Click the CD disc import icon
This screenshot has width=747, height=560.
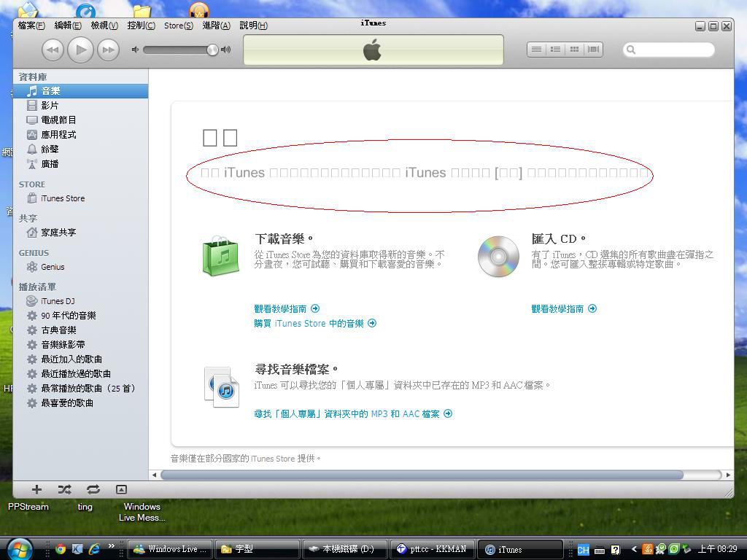pos(498,256)
